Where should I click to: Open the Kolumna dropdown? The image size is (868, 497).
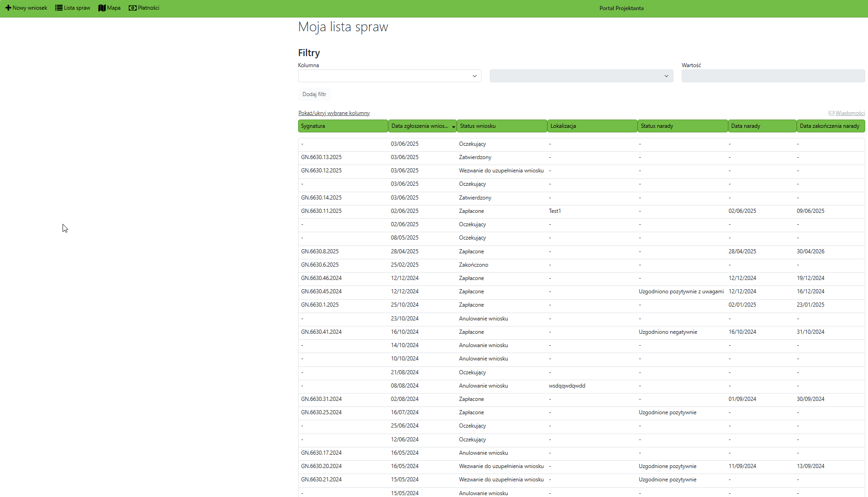click(389, 76)
